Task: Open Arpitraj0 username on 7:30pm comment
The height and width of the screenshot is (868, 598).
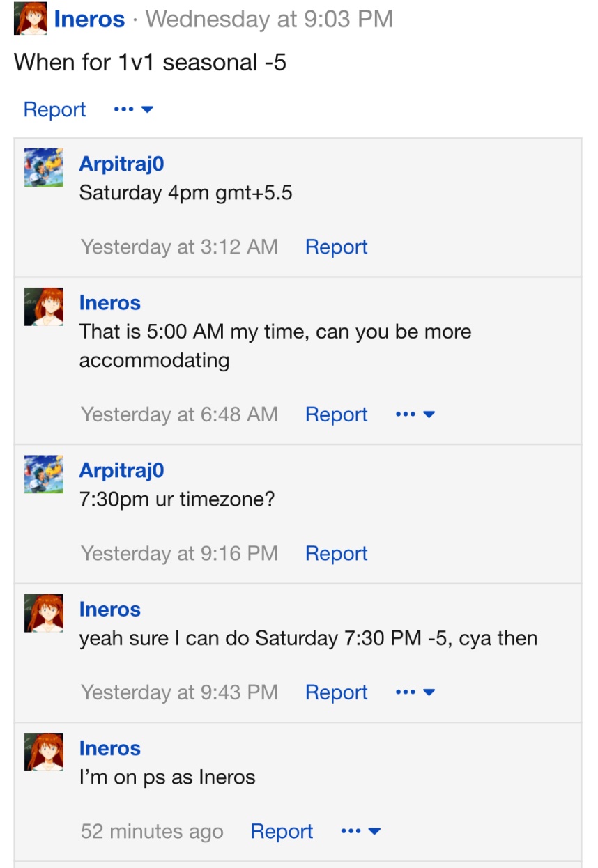Action: click(x=121, y=470)
